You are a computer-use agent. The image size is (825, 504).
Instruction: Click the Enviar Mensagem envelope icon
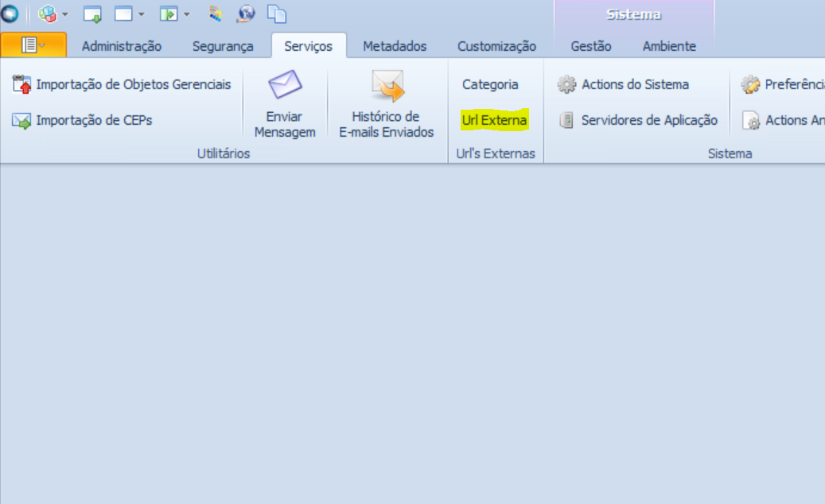click(285, 84)
